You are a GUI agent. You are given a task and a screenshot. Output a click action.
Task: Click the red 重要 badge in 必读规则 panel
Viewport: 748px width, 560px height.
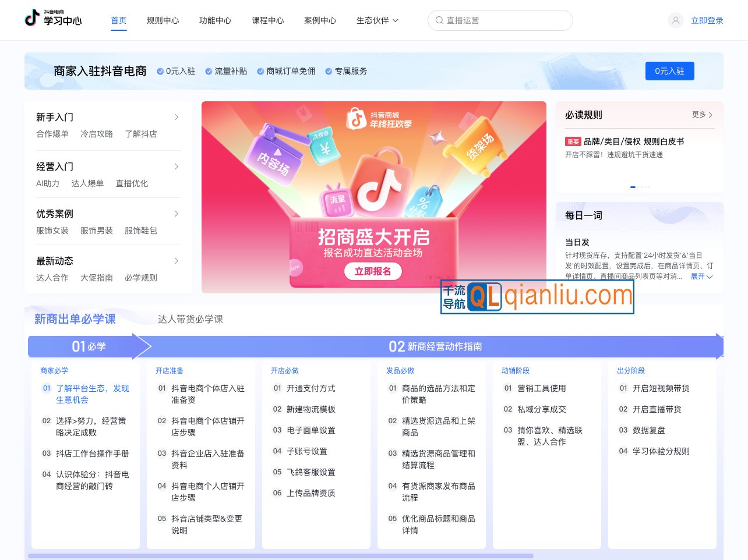click(x=573, y=141)
